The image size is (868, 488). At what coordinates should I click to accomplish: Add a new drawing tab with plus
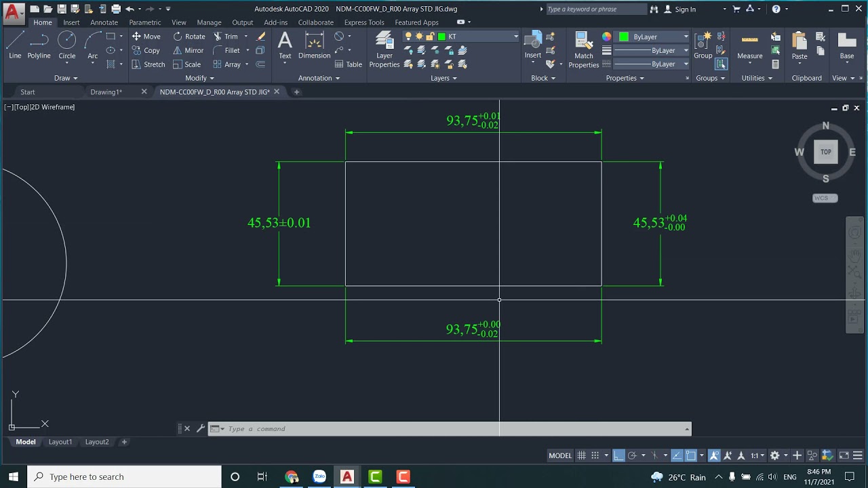(x=296, y=92)
